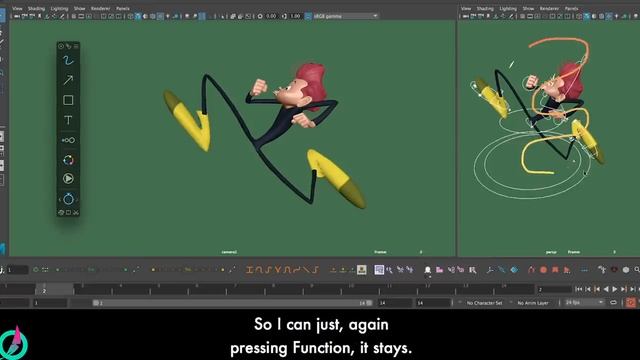Open Panels menu in camera1 panel

[x=123, y=8]
